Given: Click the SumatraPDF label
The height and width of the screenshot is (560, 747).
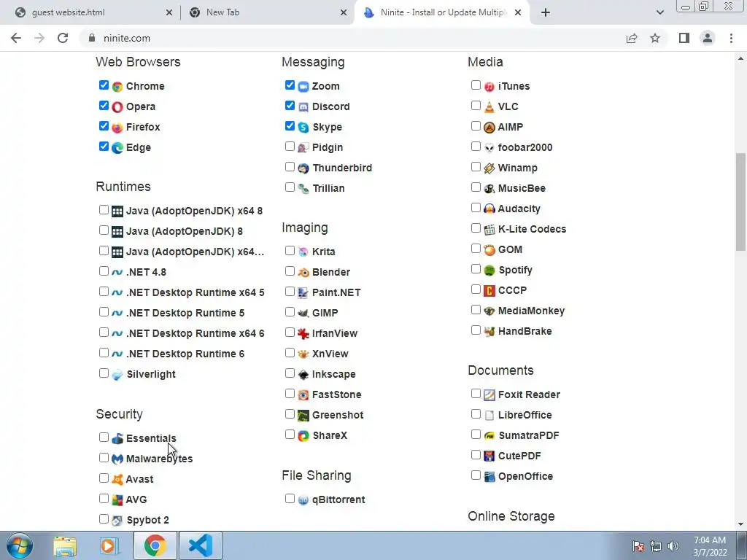Looking at the screenshot, I should tap(528, 436).
